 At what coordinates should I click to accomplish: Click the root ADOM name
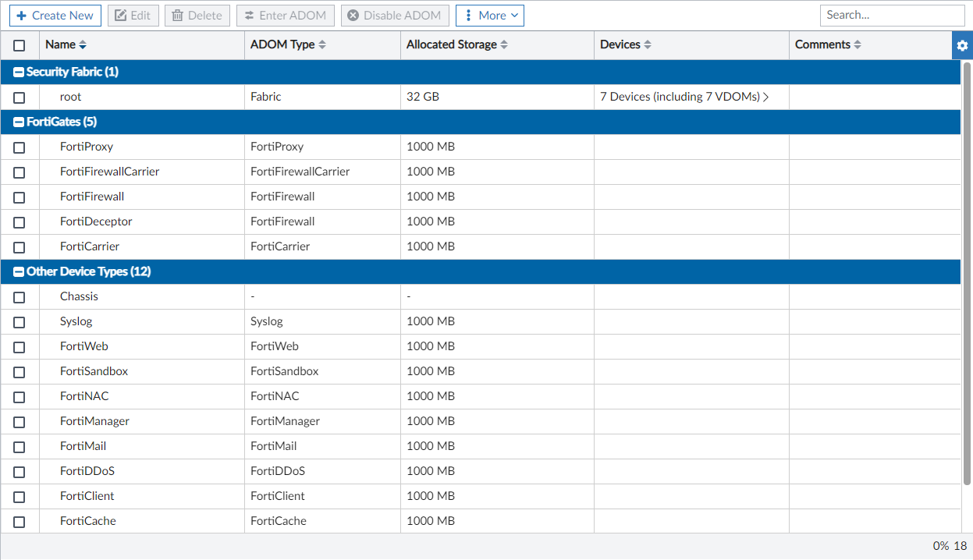pyautogui.click(x=70, y=97)
